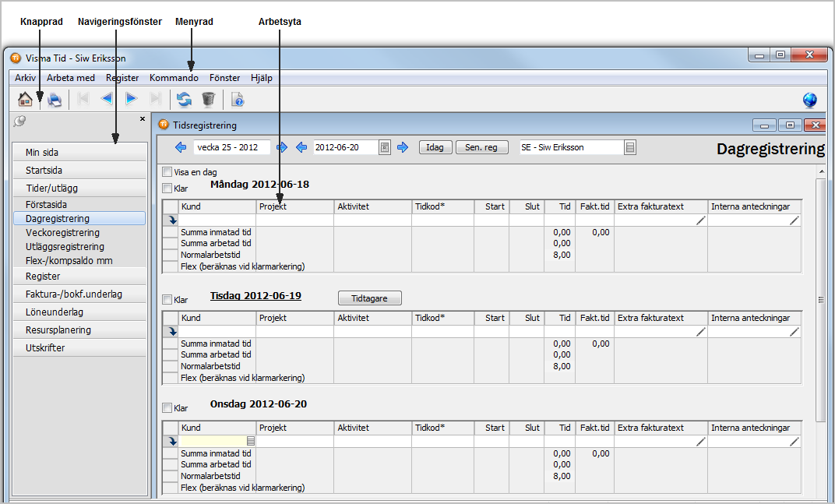Enable the 'Visa en dag' checkbox
Screen dimensions: 835x504
click(x=167, y=171)
